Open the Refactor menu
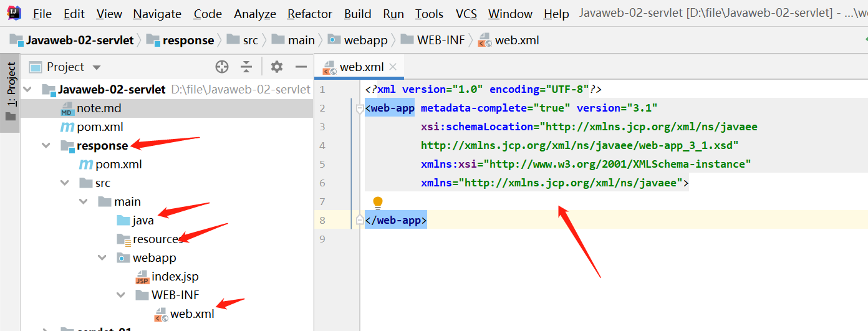 310,14
